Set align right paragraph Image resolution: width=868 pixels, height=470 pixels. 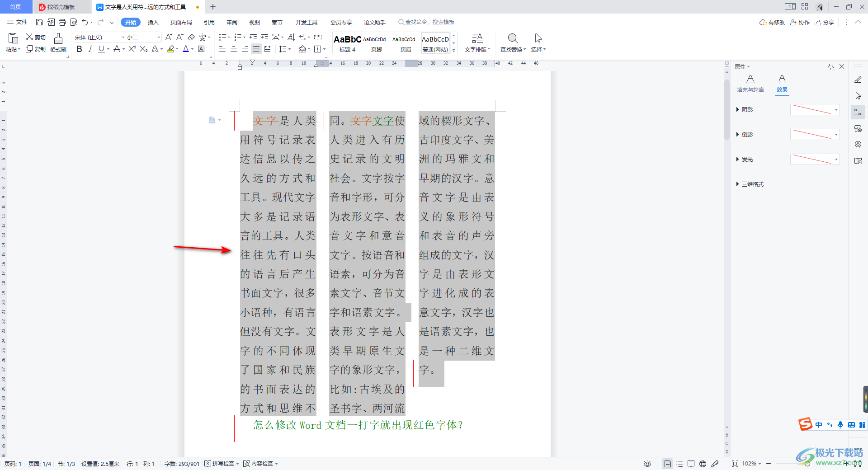245,49
